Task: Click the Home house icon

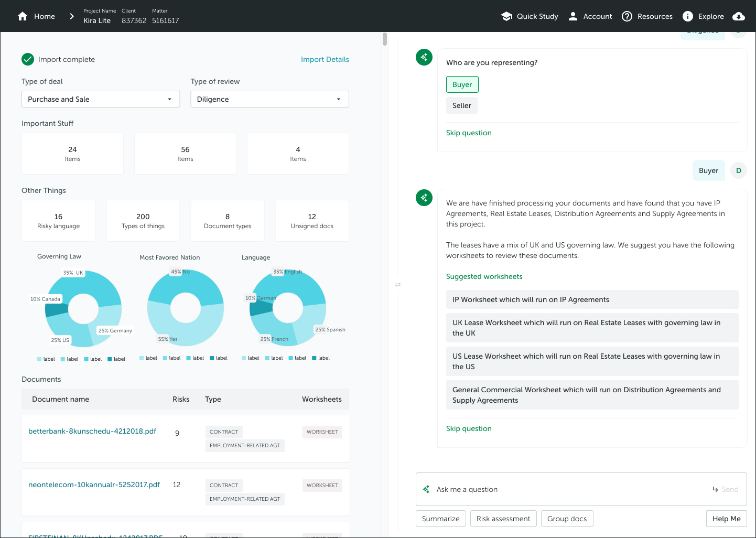Action: (x=23, y=16)
